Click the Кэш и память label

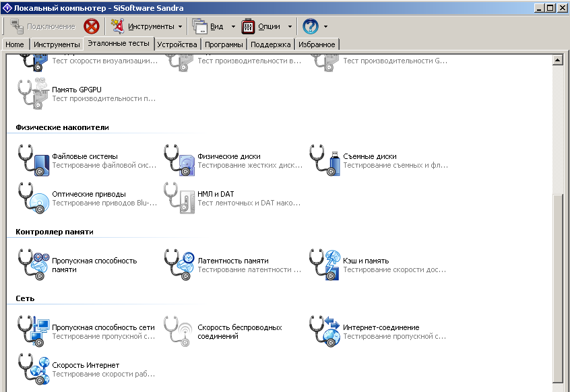(366, 261)
